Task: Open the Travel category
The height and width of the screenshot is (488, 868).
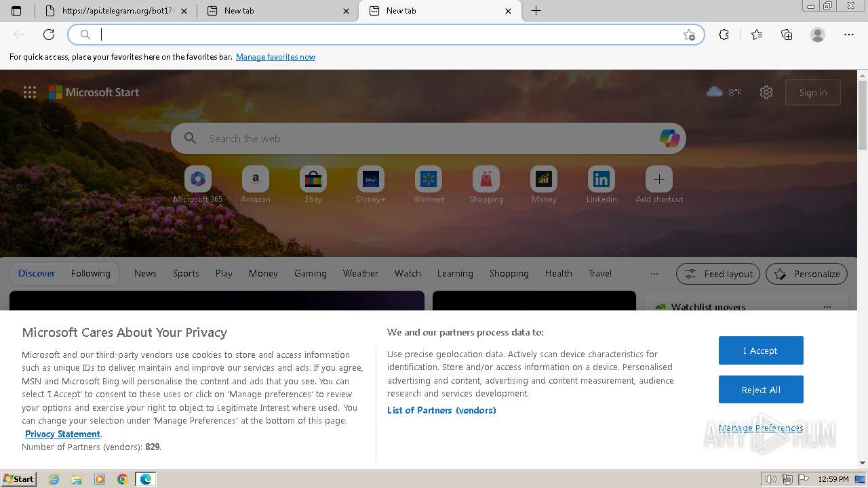Action: tap(600, 273)
